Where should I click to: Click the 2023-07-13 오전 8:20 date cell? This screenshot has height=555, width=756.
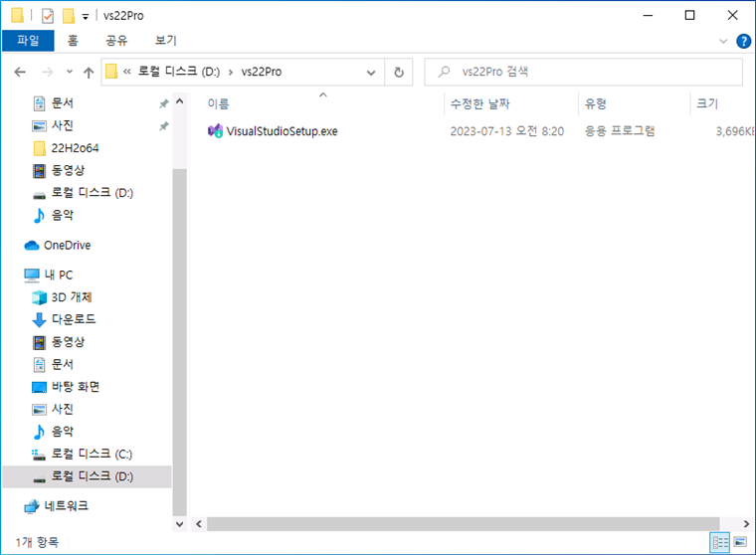click(x=506, y=131)
